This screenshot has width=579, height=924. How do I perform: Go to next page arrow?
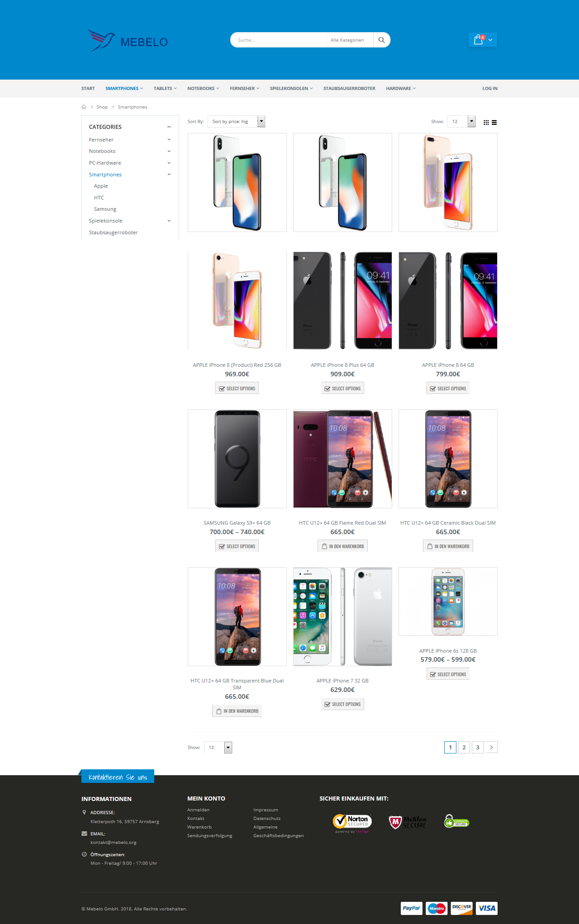pyautogui.click(x=491, y=748)
